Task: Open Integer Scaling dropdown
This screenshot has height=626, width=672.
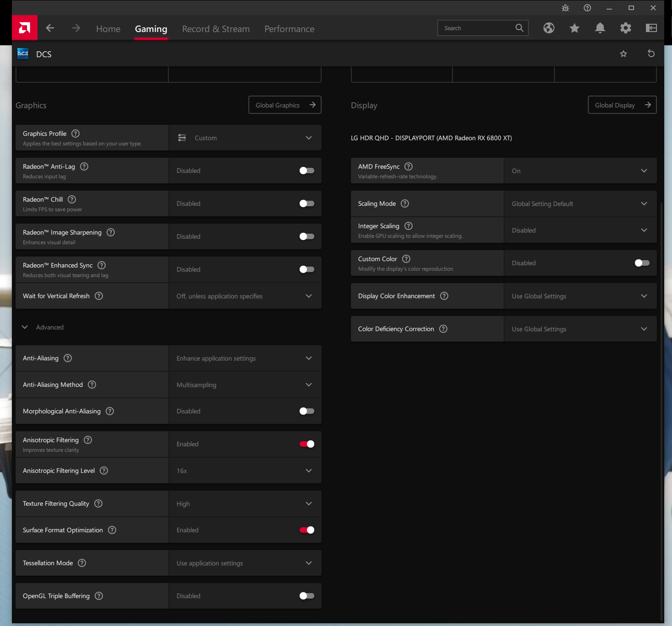Action: (580, 230)
